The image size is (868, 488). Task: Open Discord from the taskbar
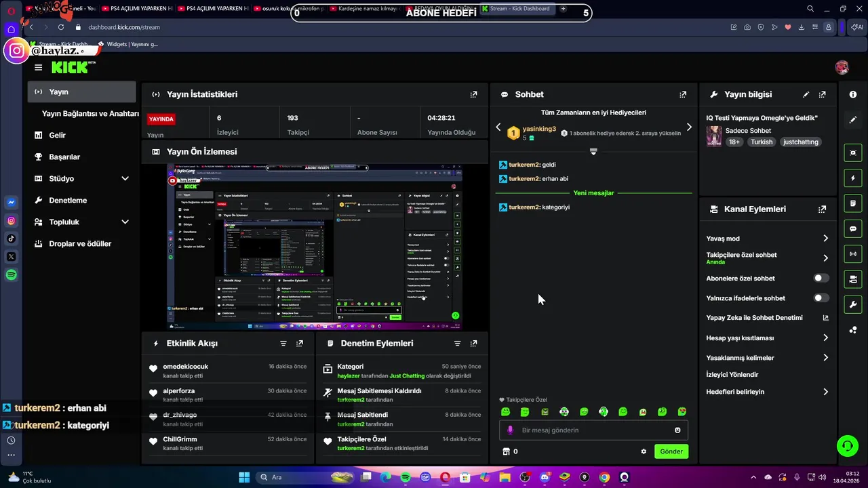pyautogui.click(x=545, y=477)
